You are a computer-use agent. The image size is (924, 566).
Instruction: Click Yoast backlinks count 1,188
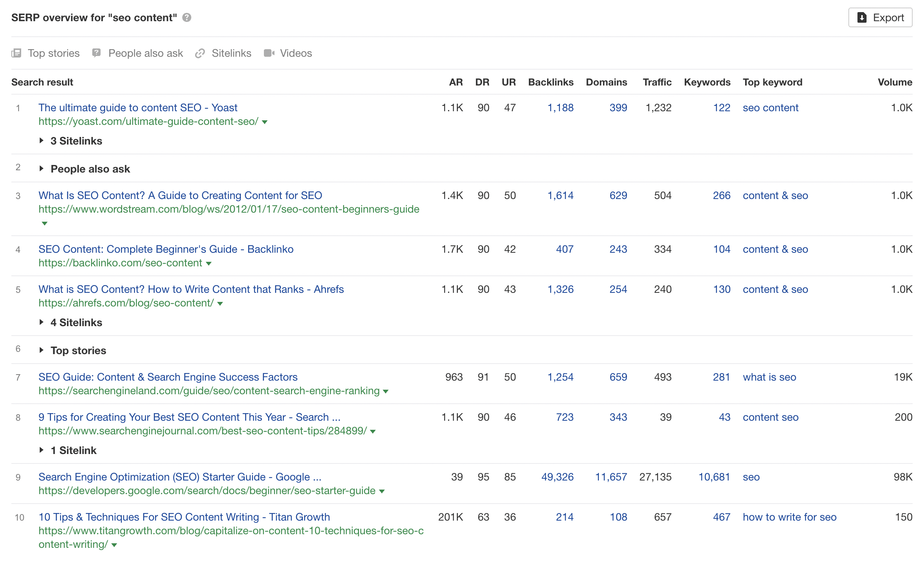coord(560,107)
